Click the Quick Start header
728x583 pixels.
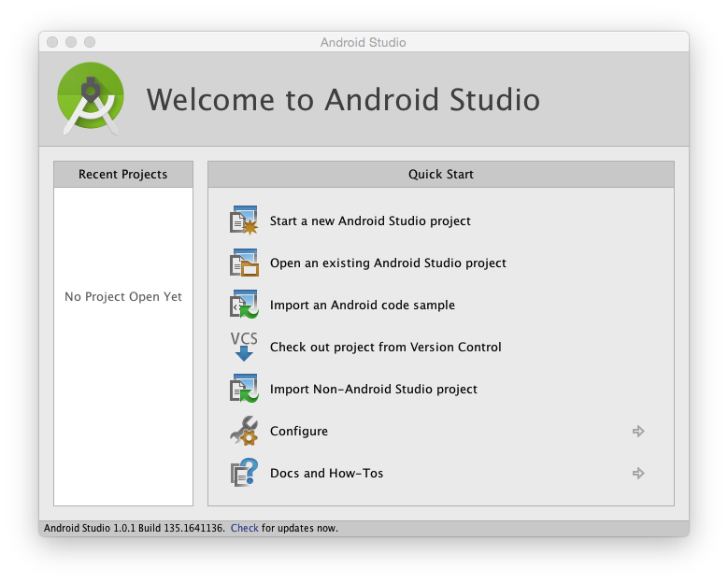(441, 175)
